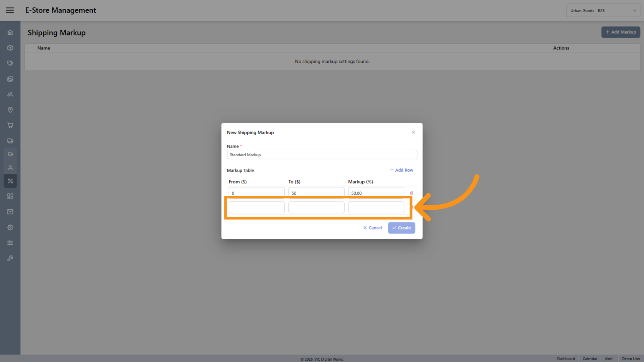
Task: Delete the first markup row
Action: [x=412, y=193]
